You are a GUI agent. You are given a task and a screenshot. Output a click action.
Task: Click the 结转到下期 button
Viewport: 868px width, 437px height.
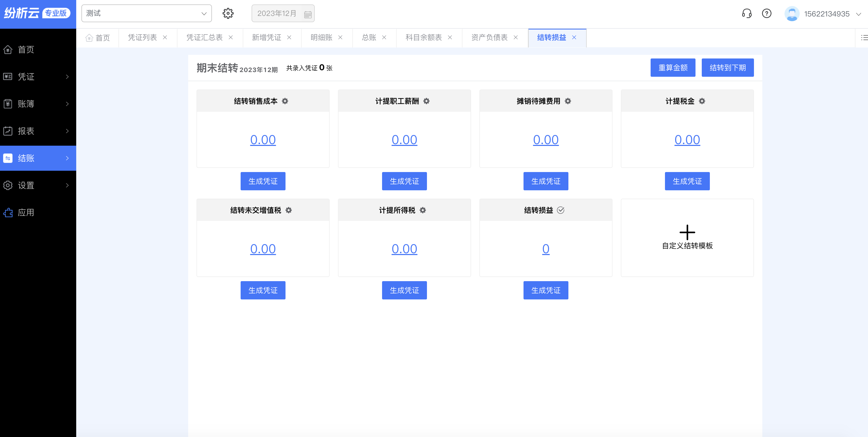tap(728, 68)
